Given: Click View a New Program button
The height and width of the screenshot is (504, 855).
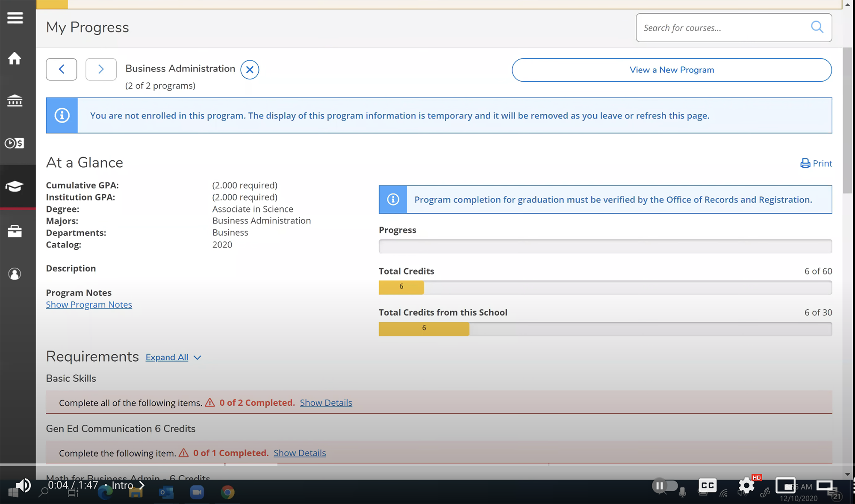Looking at the screenshot, I should [x=672, y=70].
